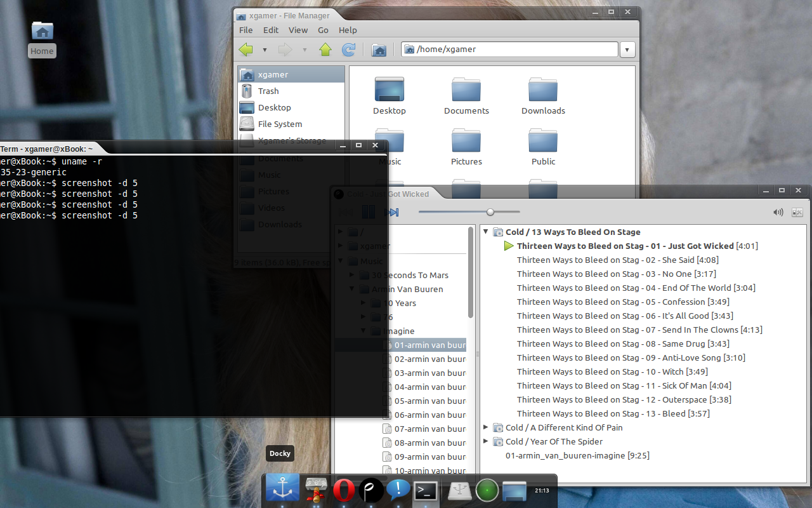Go to the home folder toolbar button

(379, 50)
